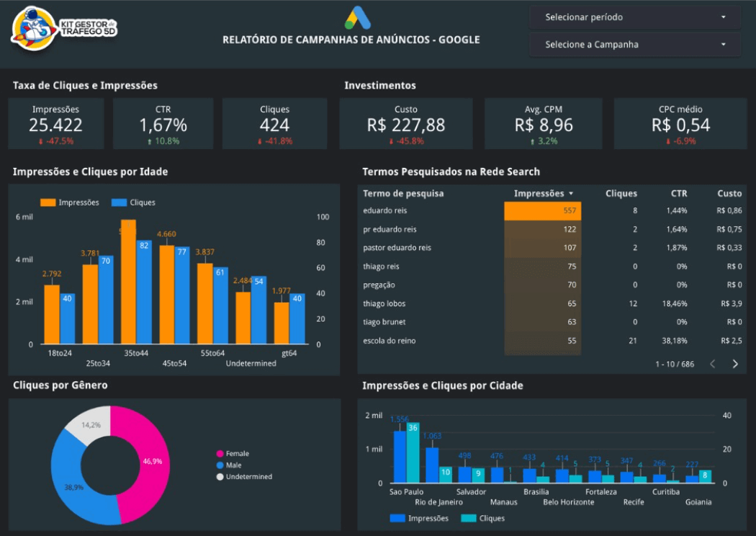This screenshot has height=536, width=756.
Task: Click the Impressões sort arrow in table header
Action: click(x=571, y=194)
